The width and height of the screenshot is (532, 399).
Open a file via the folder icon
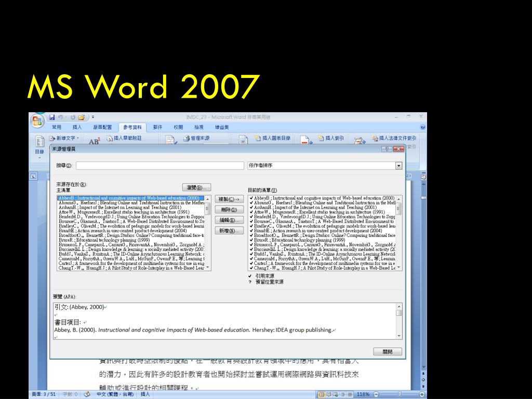click(82, 117)
